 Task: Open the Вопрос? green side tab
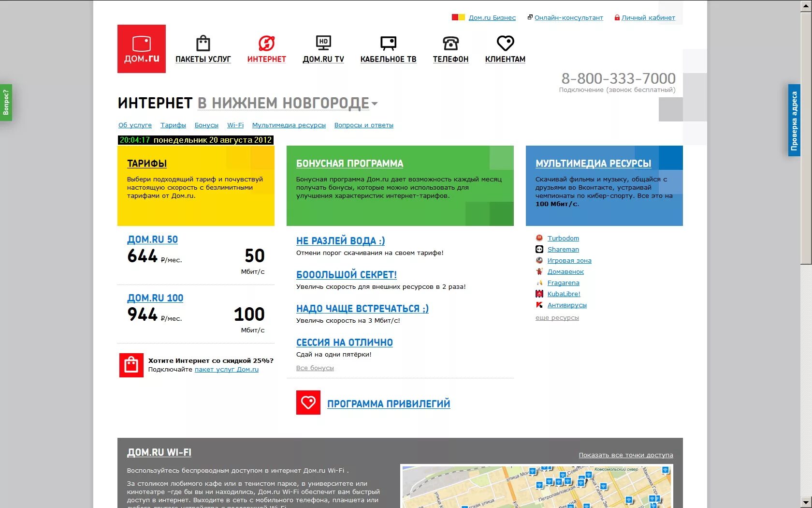(6, 103)
